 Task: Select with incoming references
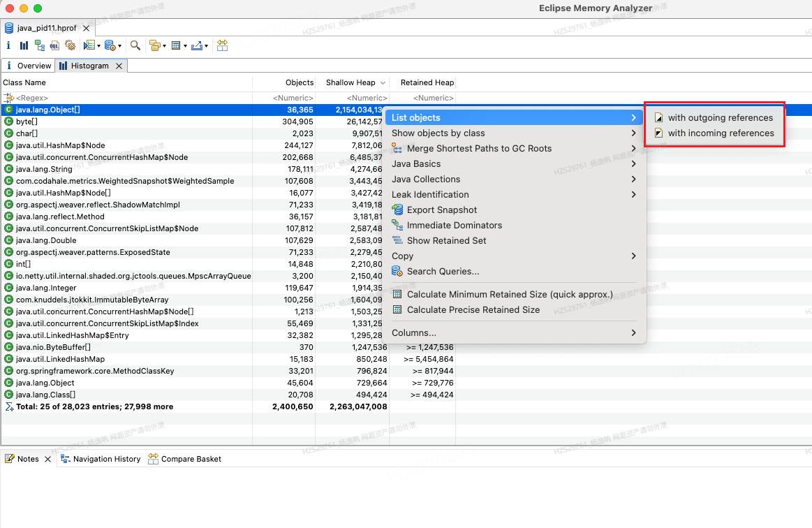[715, 133]
